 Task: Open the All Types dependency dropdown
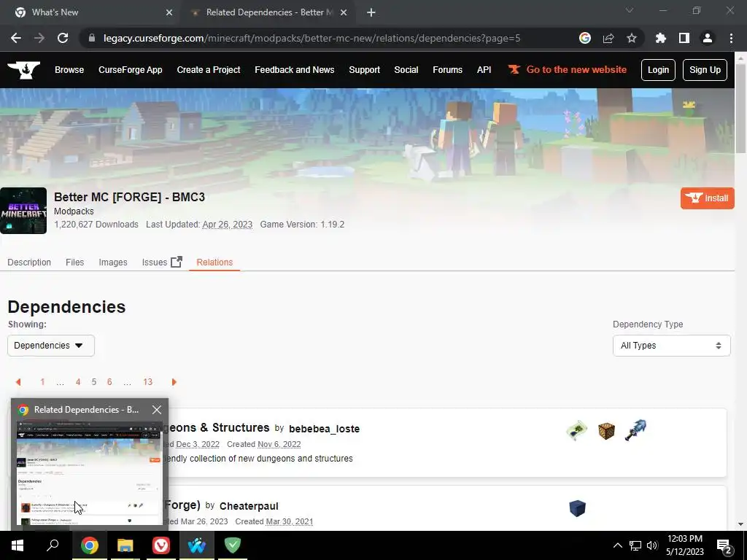pyautogui.click(x=671, y=345)
